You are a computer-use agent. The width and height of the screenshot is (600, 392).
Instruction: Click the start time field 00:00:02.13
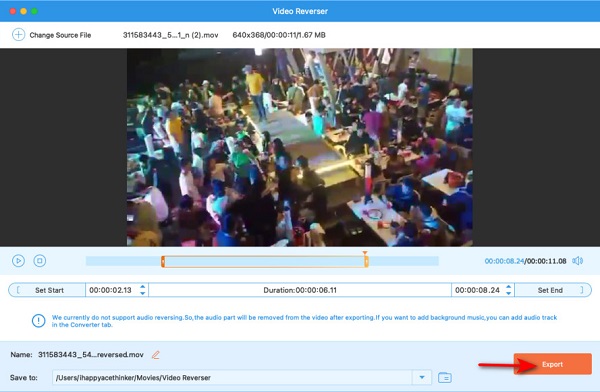coord(110,290)
